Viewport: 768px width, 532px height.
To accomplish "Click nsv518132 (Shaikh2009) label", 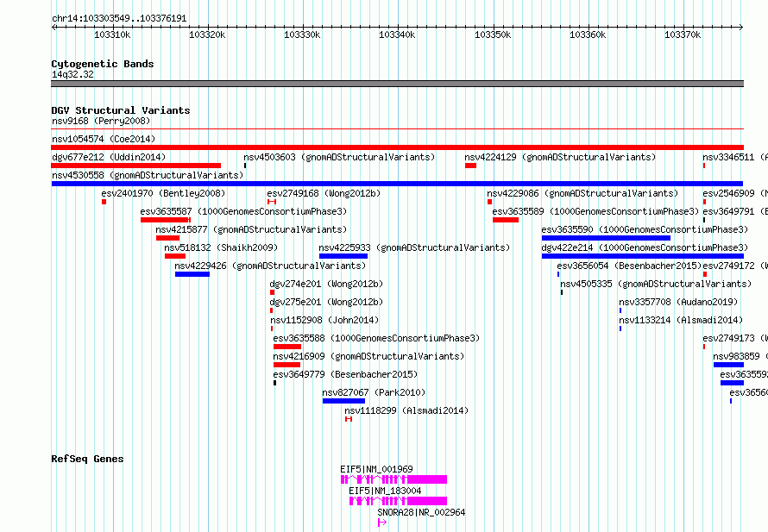I will [221, 247].
